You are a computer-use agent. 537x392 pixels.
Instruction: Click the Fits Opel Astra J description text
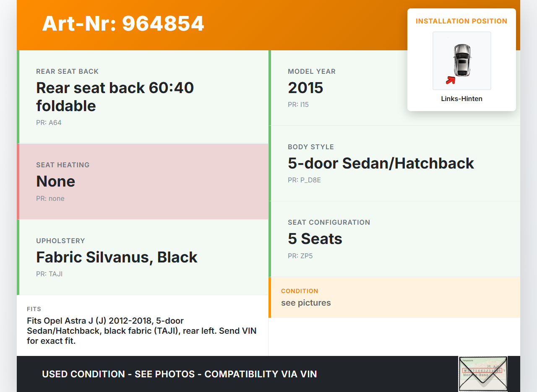(x=142, y=331)
